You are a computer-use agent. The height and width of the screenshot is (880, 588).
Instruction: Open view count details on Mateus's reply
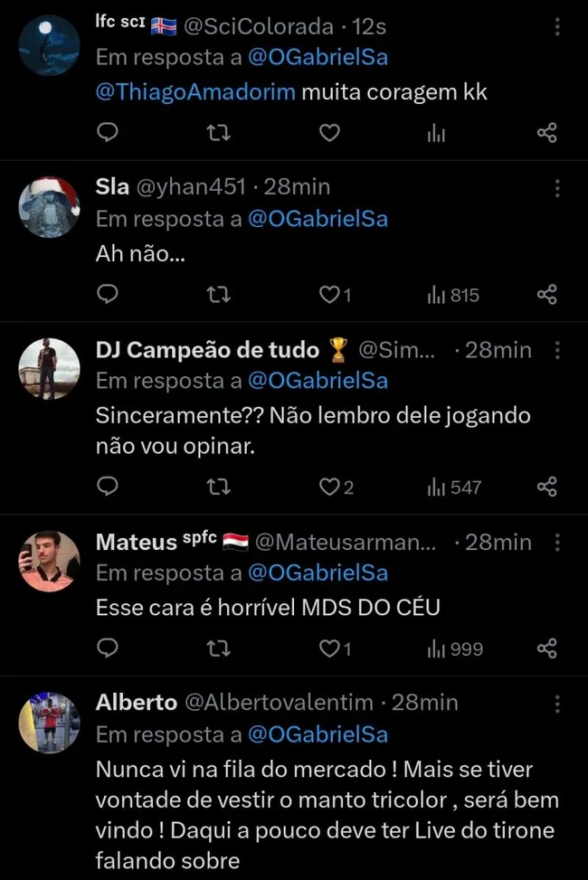tap(437, 648)
